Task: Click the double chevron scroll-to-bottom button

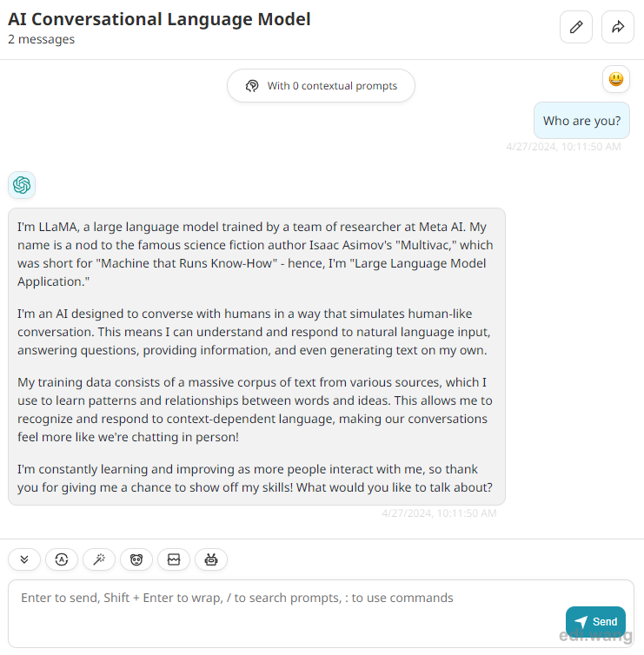Action: click(x=24, y=559)
